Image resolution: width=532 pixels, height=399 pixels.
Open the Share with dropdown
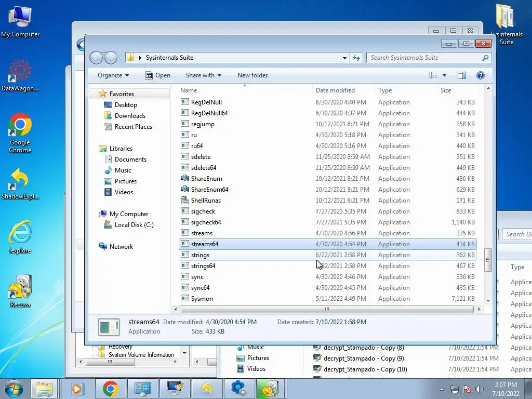[203, 75]
